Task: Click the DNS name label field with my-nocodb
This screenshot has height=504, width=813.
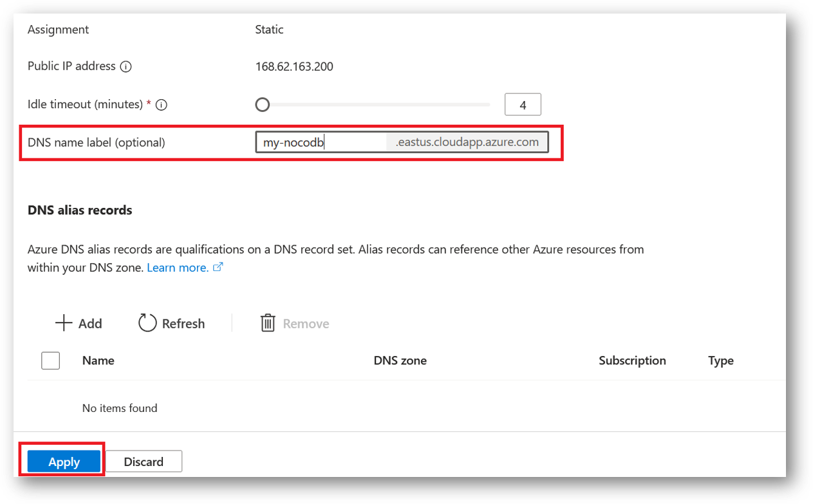Action: tap(402, 142)
